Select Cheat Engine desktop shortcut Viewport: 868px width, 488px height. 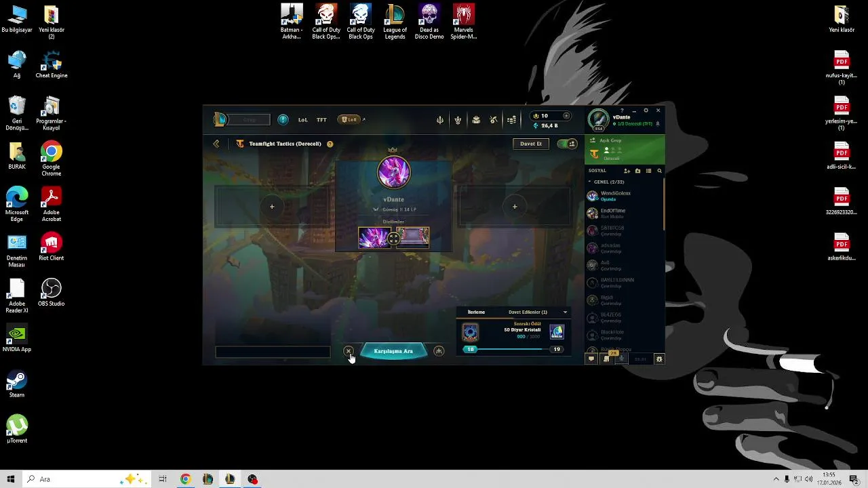[x=51, y=64]
